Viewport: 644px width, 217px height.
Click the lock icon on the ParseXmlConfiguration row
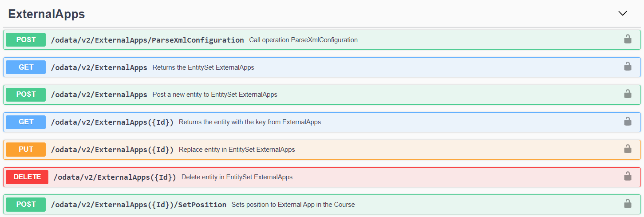[628, 39]
